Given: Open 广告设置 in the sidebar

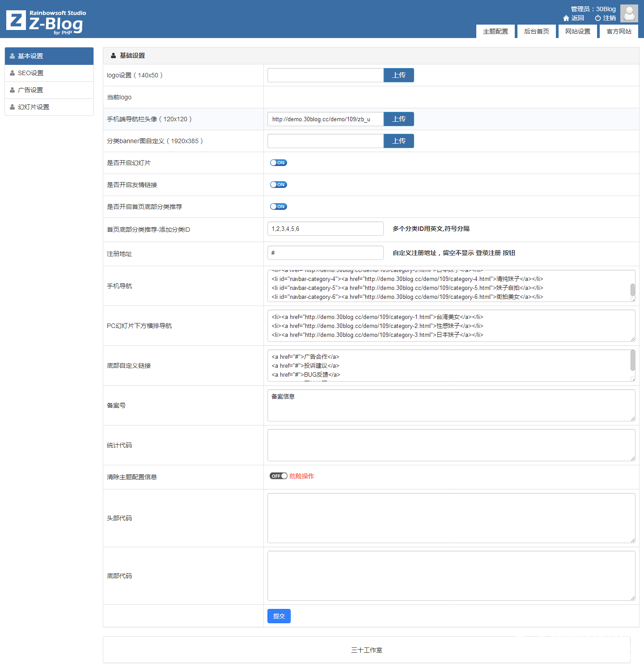Looking at the screenshot, I should coord(49,90).
